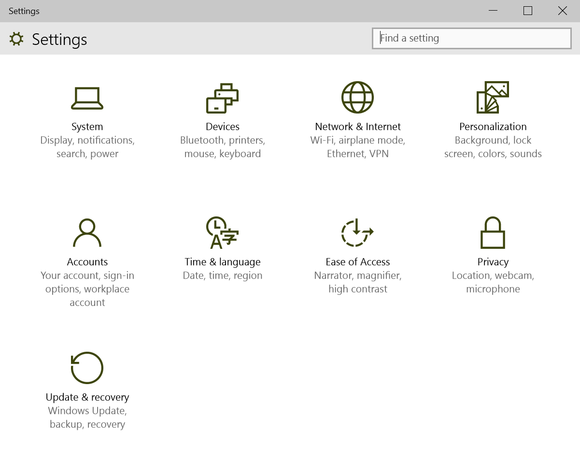The width and height of the screenshot is (580, 458).
Task: Open the Personalization picture icon
Action: coord(493,97)
